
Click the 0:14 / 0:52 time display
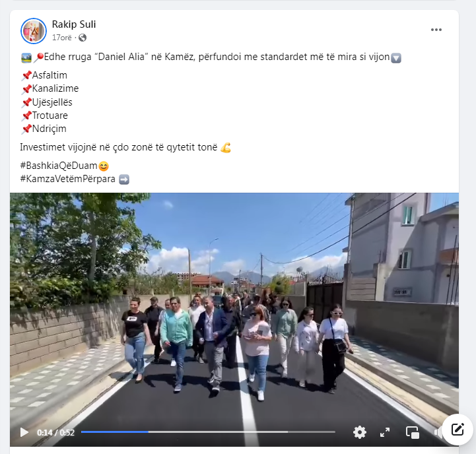click(56, 432)
